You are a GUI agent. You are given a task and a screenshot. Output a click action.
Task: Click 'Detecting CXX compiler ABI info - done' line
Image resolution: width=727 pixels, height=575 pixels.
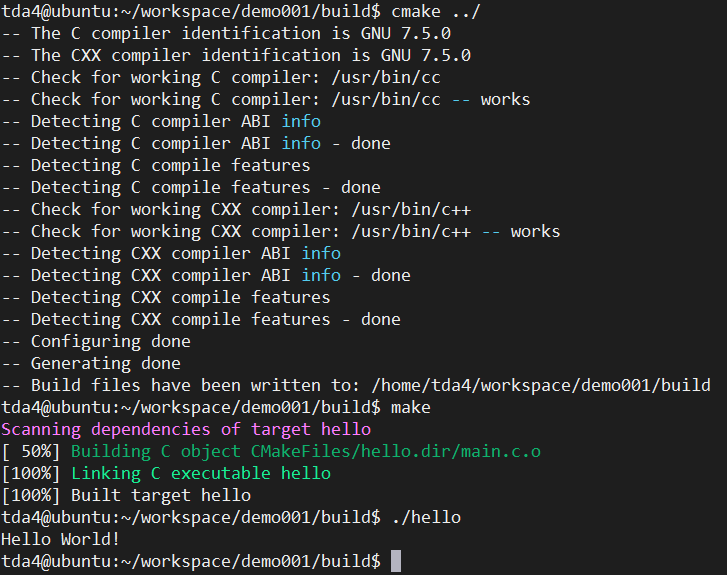[x=206, y=275]
